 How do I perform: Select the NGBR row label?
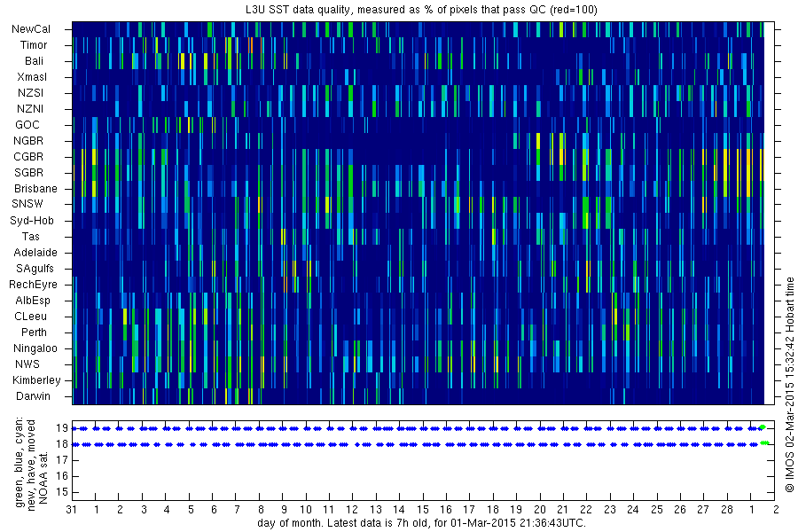point(28,140)
